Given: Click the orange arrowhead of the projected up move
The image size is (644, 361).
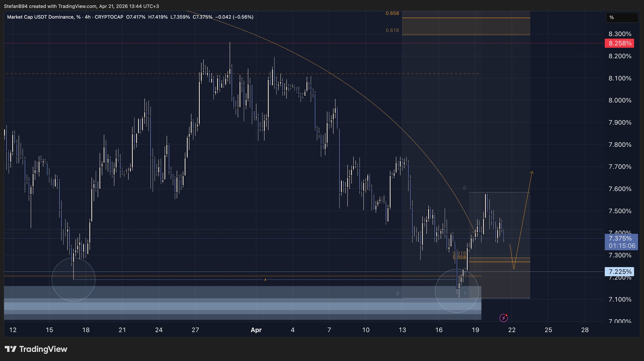Looking at the screenshot, I should pyautogui.click(x=532, y=172).
